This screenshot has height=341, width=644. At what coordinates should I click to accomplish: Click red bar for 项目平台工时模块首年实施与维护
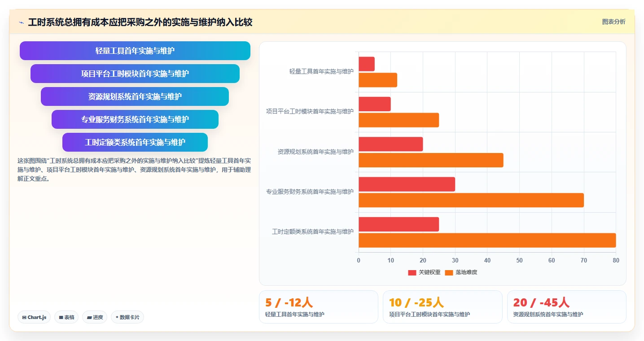(375, 104)
